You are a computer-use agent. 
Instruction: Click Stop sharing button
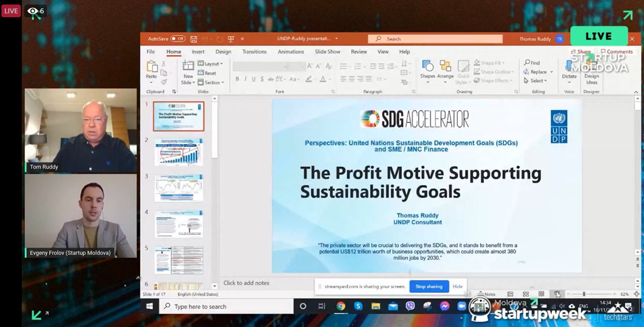coord(429,286)
